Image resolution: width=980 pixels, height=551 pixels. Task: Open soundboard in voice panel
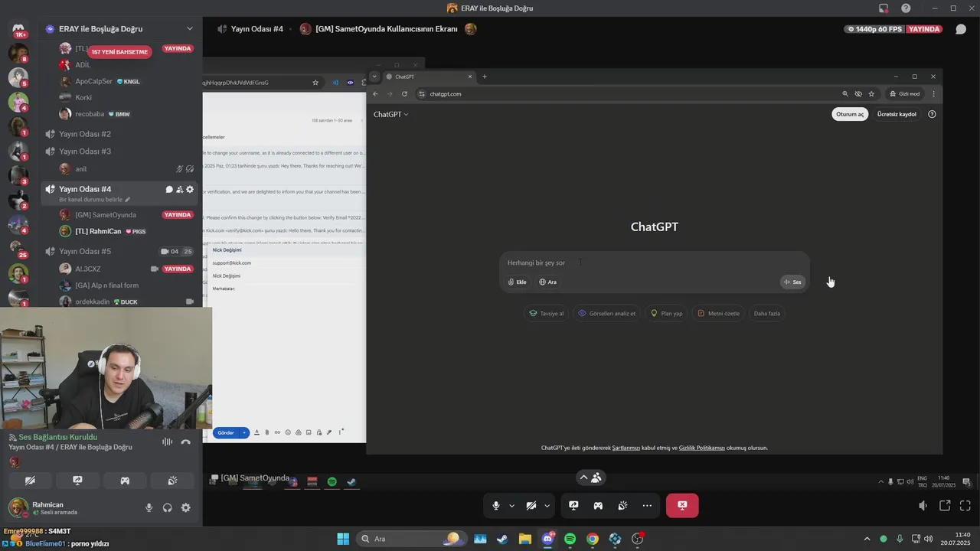pyautogui.click(x=172, y=481)
